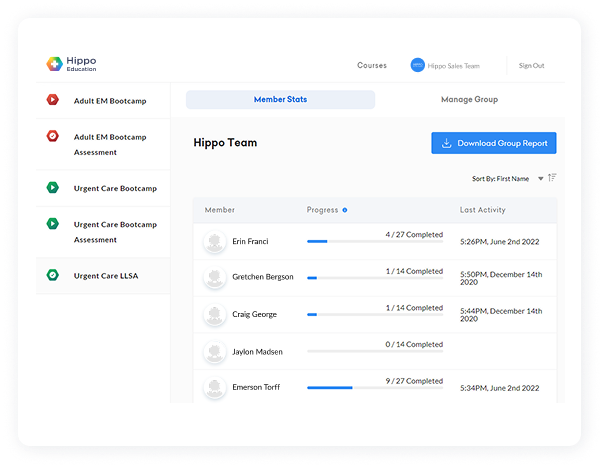Toggle the sort order icon
Viewport: 603px width, 468px height.
[552, 178]
